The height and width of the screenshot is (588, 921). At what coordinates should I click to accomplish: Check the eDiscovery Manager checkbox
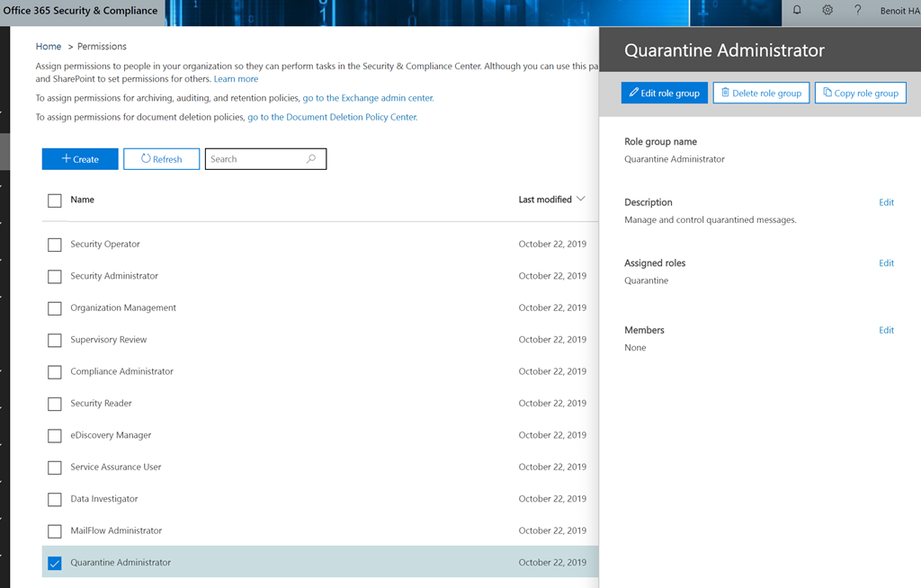(x=55, y=436)
